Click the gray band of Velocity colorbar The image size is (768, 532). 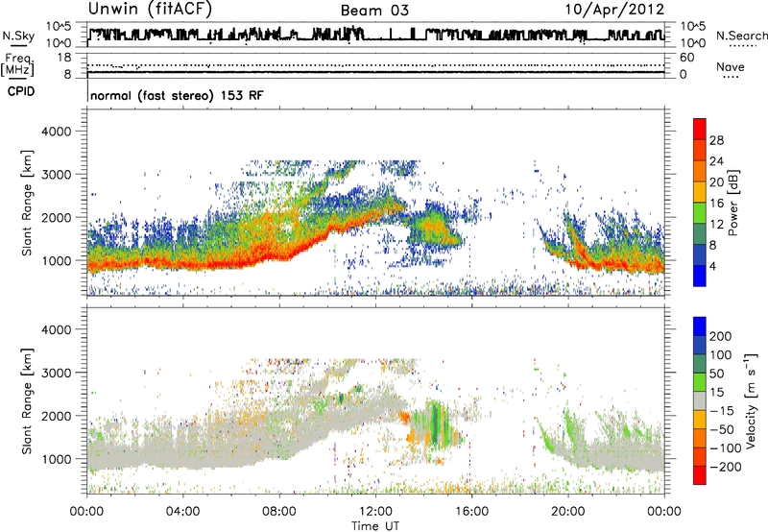coord(700,401)
